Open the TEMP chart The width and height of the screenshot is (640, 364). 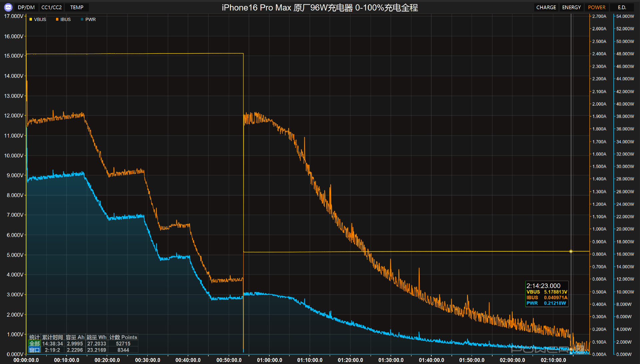tap(77, 7)
